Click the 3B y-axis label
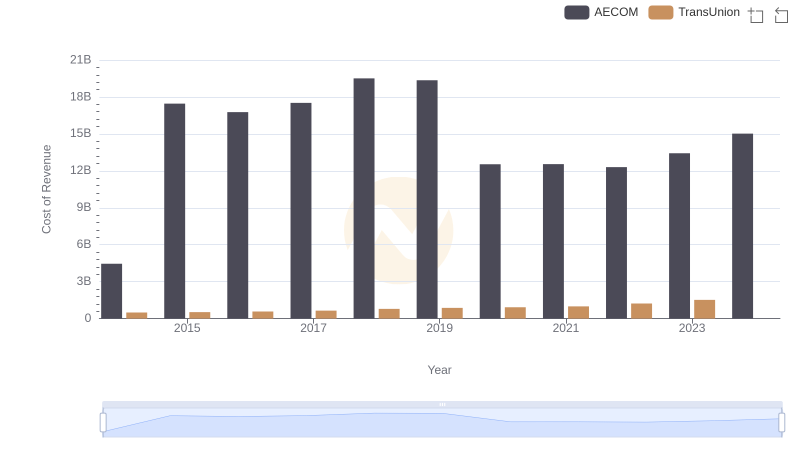 pos(84,281)
